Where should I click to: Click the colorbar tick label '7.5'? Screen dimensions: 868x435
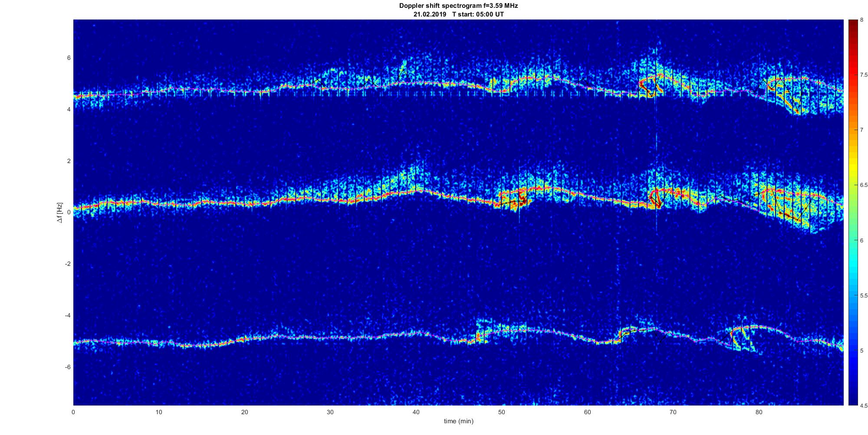pyautogui.click(x=864, y=75)
